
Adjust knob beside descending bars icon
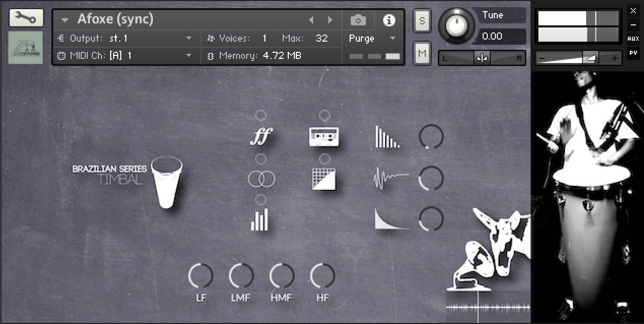tap(431, 137)
